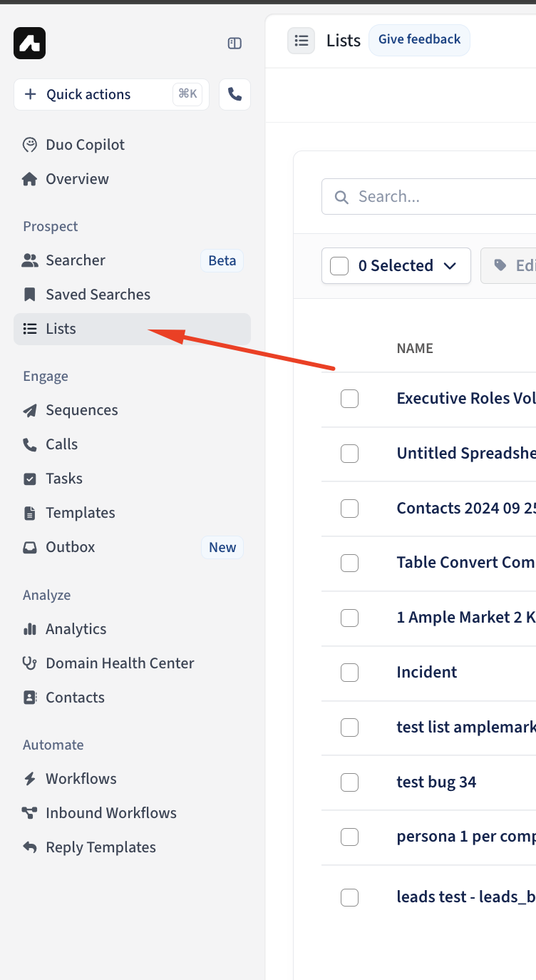
Task: Toggle the select-all checkbox in toolbar
Action: (x=339, y=266)
